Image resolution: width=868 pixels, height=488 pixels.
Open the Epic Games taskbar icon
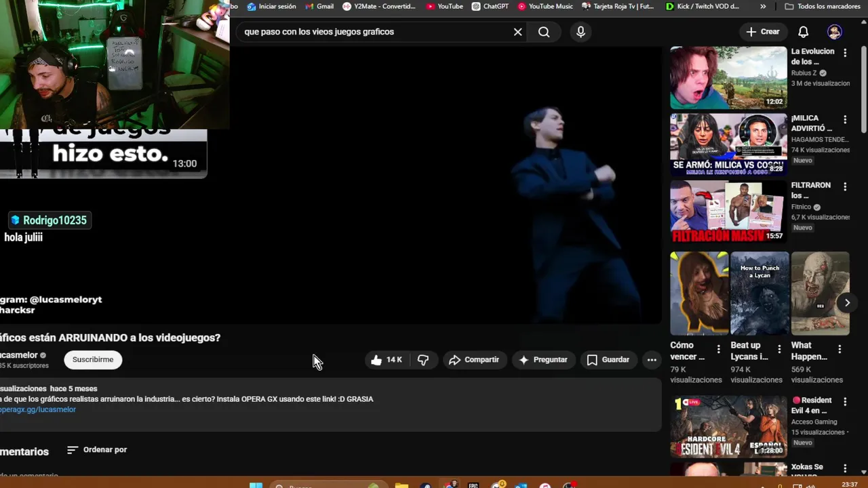473,485
